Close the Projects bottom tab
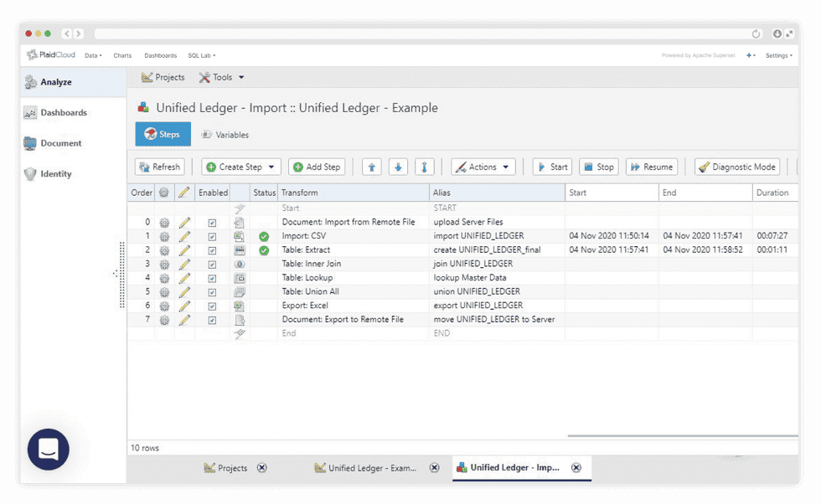This screenshot has height=504, width=821. tap(261, 468)
